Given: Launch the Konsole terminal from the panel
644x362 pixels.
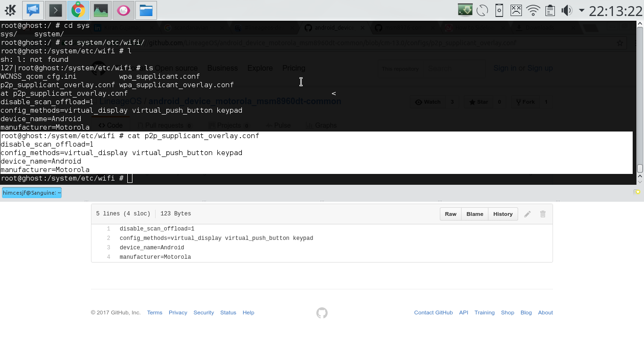Looking at the screenshot, I should tap(55, 10).
